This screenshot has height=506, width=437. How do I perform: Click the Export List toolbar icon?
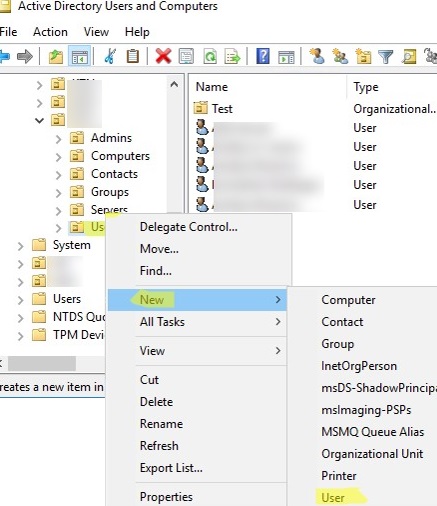tap(232, 56)
